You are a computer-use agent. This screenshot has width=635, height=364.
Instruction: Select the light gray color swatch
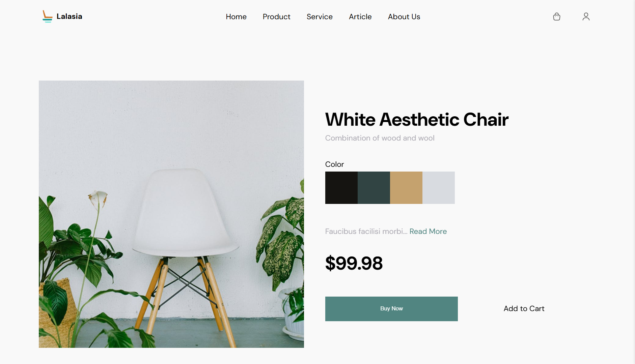tap(439, 188)
